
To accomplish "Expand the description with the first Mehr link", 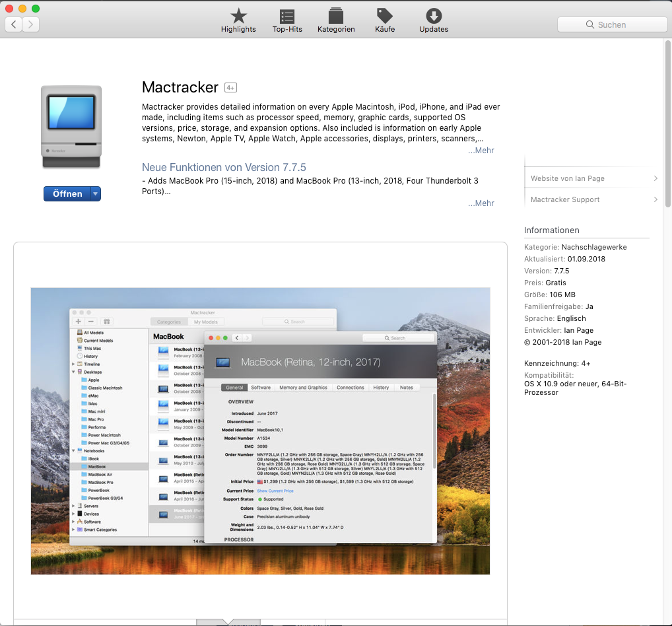I will point(481,151).
